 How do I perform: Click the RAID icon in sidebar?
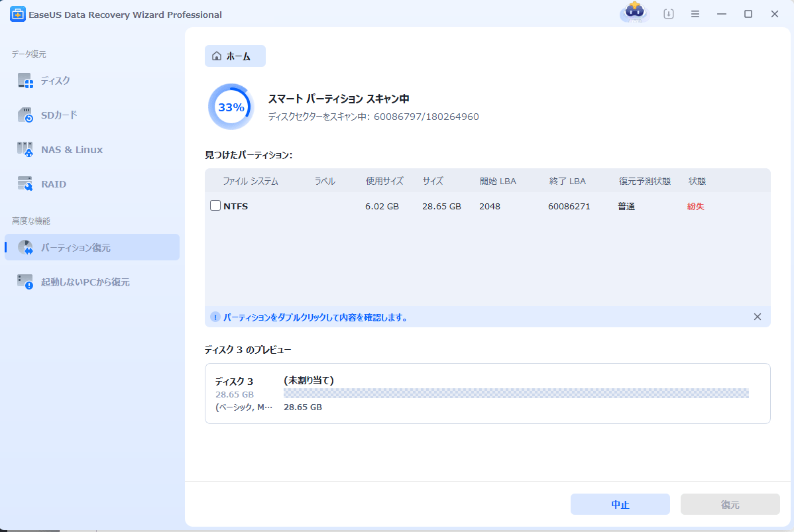tap(25, 184)
